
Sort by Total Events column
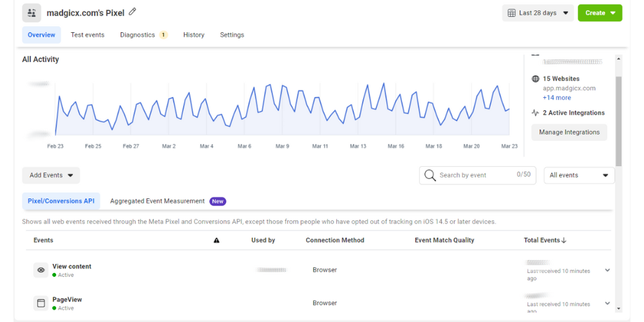[x=545, y=240]
